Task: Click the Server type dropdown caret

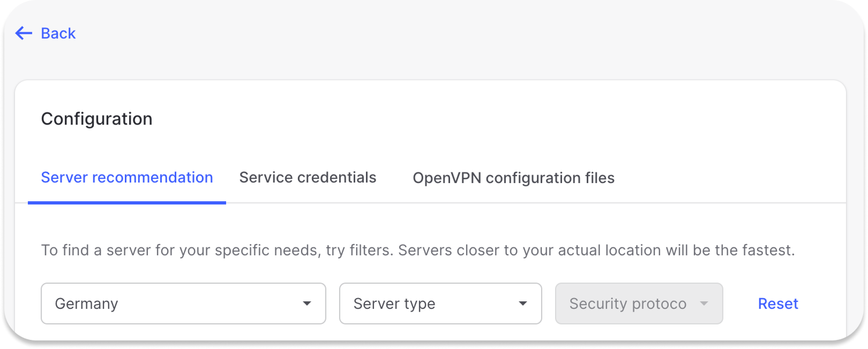Action: tap(522, 303)
